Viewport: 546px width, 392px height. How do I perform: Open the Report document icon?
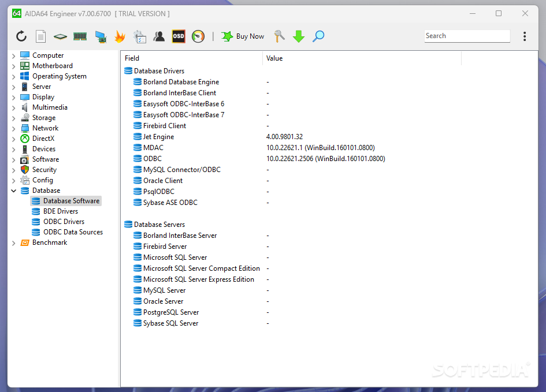point(40,36)
